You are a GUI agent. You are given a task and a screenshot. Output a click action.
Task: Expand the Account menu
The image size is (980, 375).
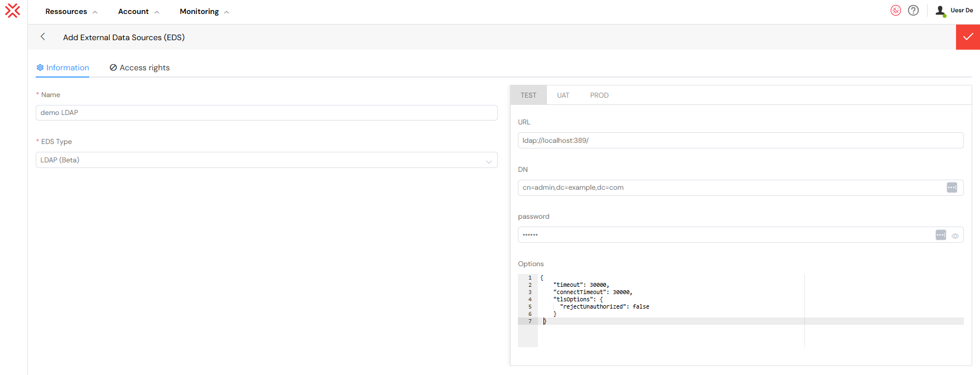coord(139,12)
